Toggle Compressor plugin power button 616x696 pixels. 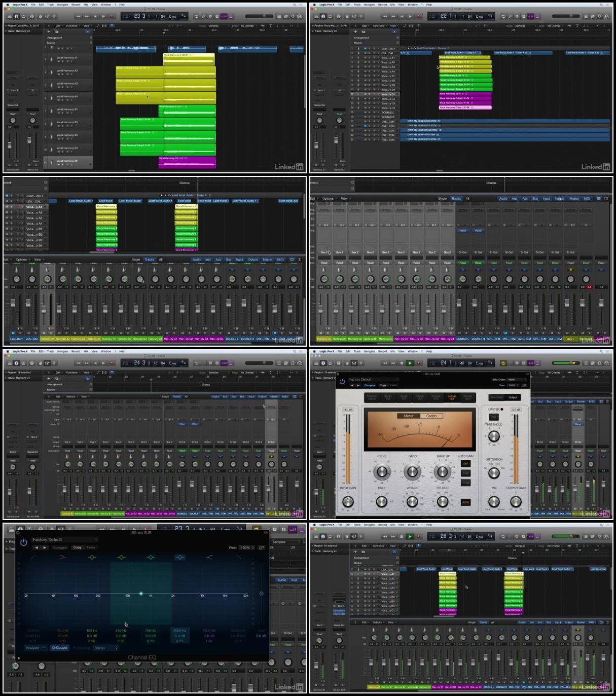click(342, 381)
